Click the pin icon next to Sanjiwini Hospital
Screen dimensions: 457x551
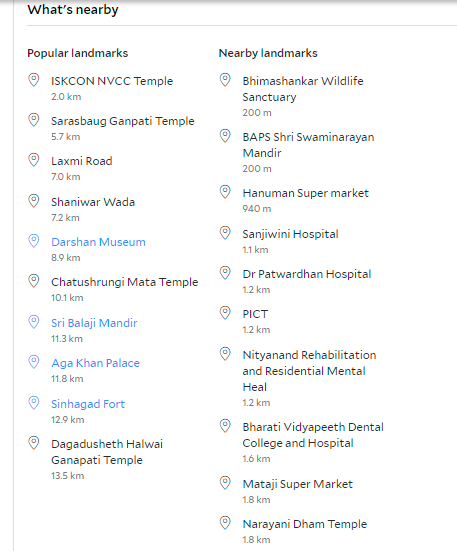click(225, 233)
